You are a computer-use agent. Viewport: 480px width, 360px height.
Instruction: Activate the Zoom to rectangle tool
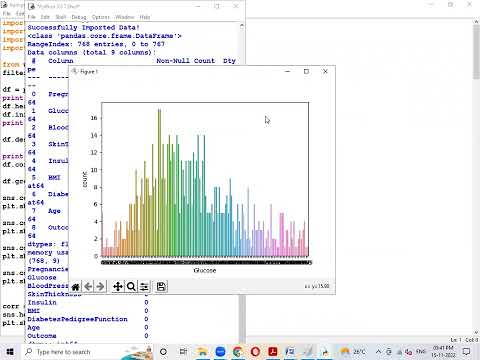click(x=131, y=287)
